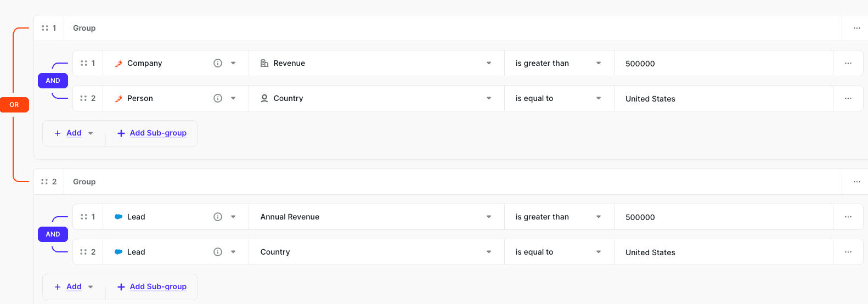This screenshot has width=868, height=304.
Task: Click the info icon next to Person
Action: pos(218,98)
